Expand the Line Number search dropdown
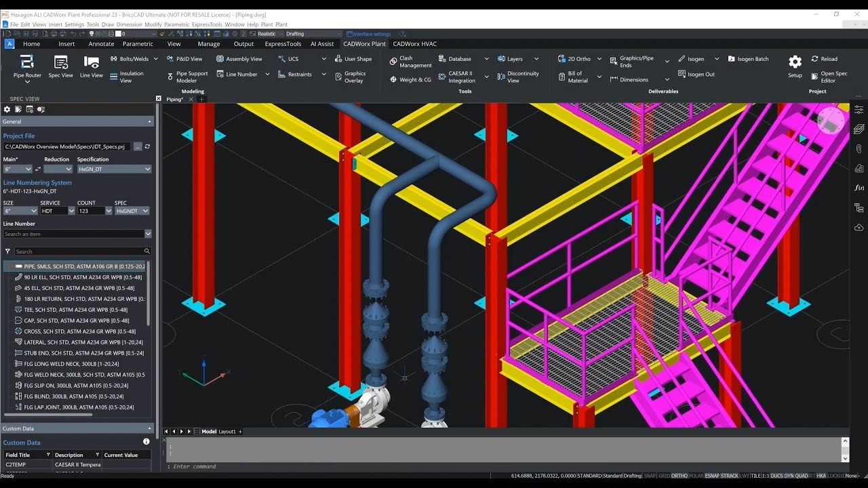The image size is (868, 488). pos(148,234)
